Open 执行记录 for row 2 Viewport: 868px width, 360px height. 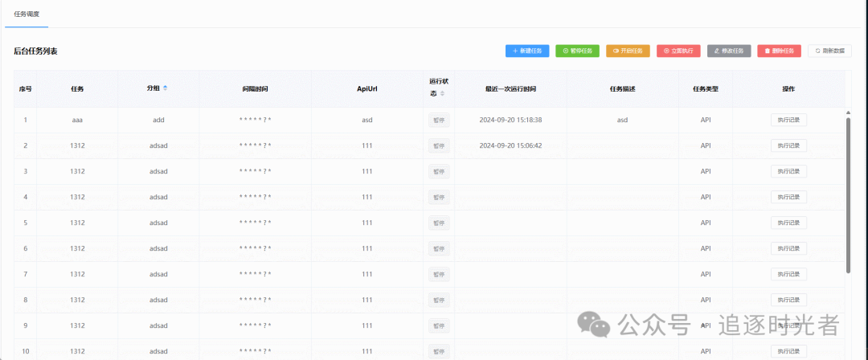pyautogui.click(x=788, y=145)
